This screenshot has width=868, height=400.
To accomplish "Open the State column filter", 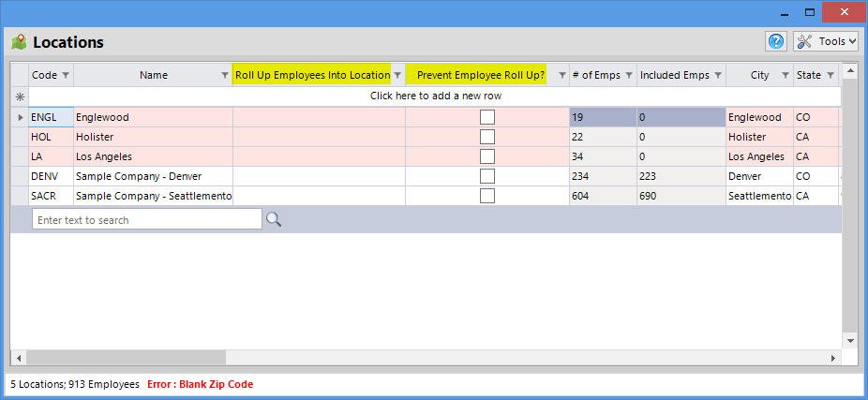I will [831, 75].
